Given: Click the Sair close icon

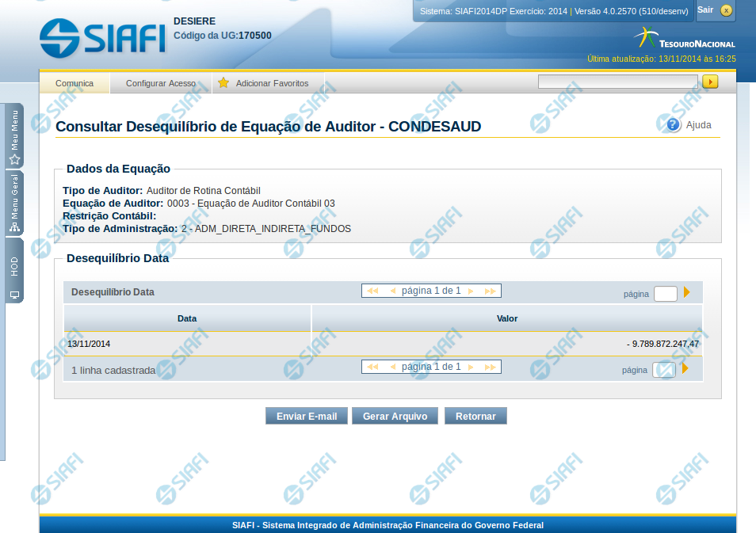Looking at the screenshot, I should tap(725, 10).
